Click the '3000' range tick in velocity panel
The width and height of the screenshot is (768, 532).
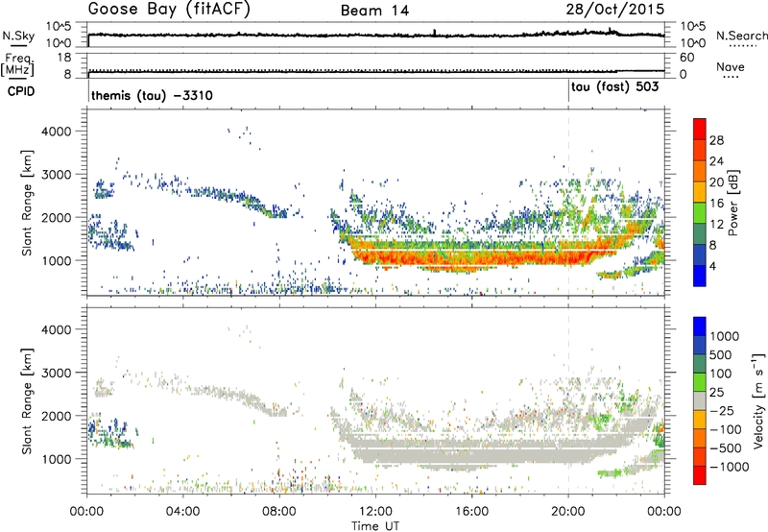pyautogui.click(x=56, y=373)
